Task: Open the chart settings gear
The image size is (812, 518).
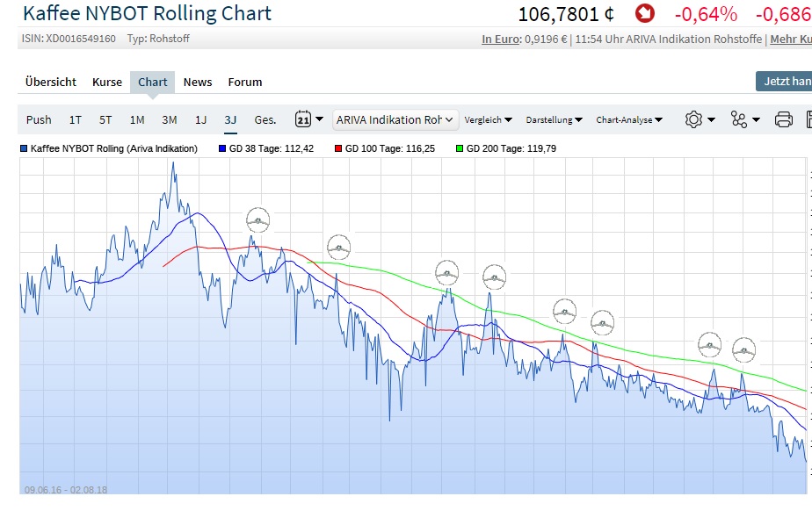Action: [x=693, y=119]
